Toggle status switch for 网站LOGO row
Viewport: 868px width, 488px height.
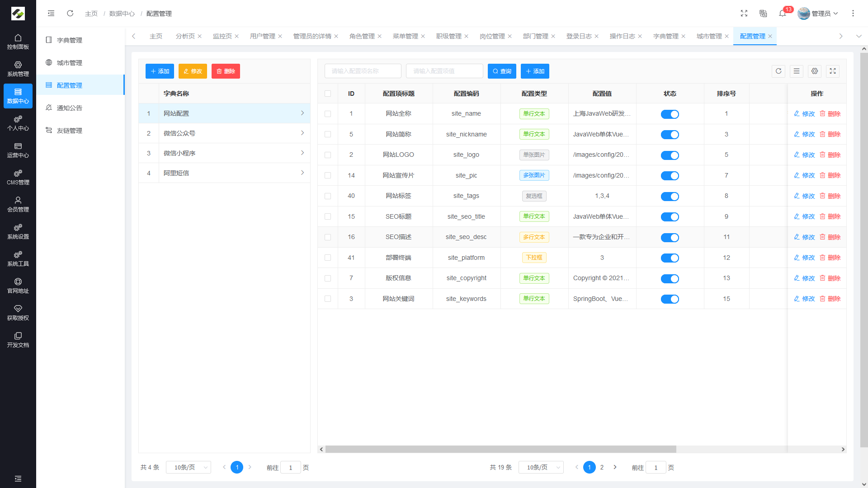670,155
